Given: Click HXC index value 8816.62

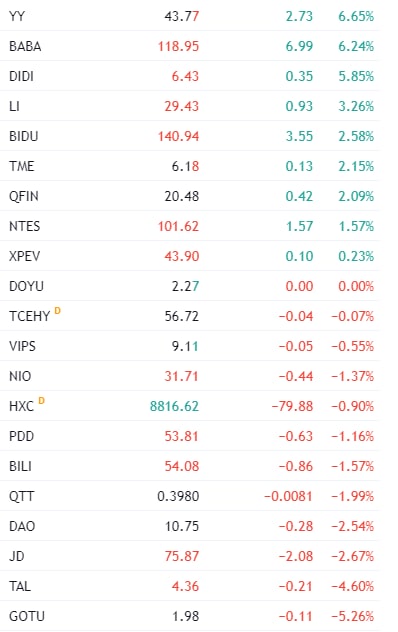Looking at the screenshot, I should point(174,406).
